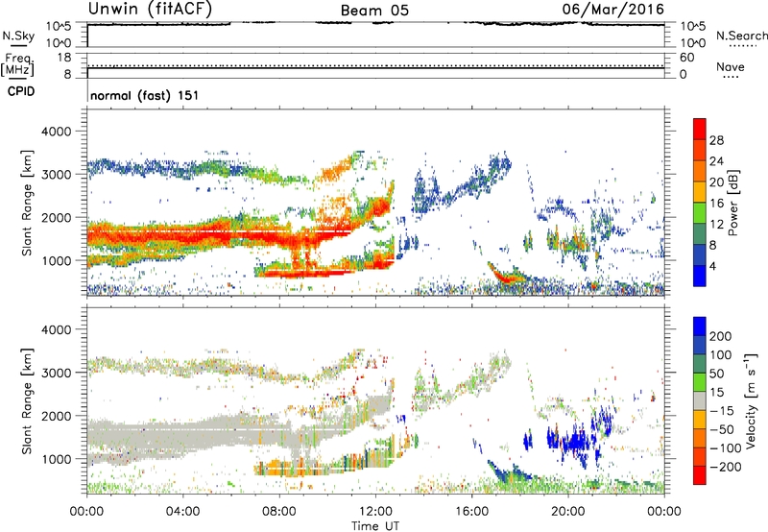
Task: Click the "Freq. [MHz]" axis label
Action: (x=17, y=64)
